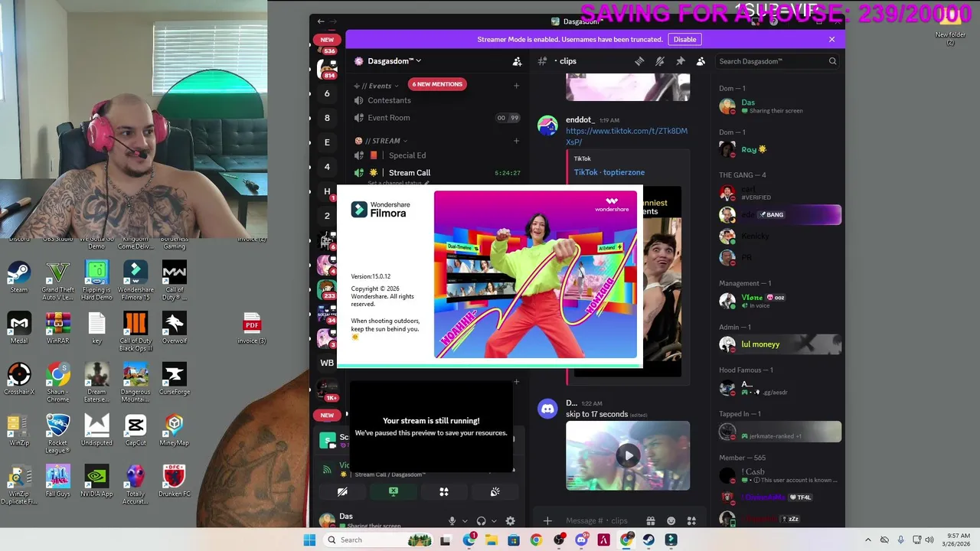The image size is (980, 551).
Task: Add channel to STREAM category
Action: tap(516, 141)
